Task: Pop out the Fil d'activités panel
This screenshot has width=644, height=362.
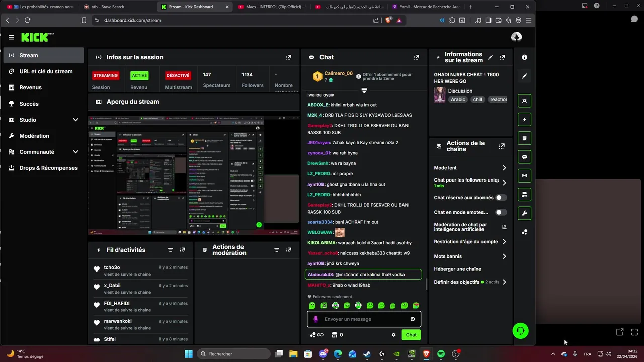Action: [182, 250]
